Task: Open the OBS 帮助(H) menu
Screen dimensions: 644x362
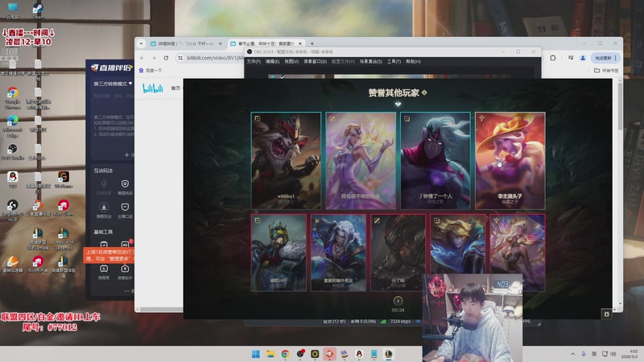Action: tap(413, 62)
